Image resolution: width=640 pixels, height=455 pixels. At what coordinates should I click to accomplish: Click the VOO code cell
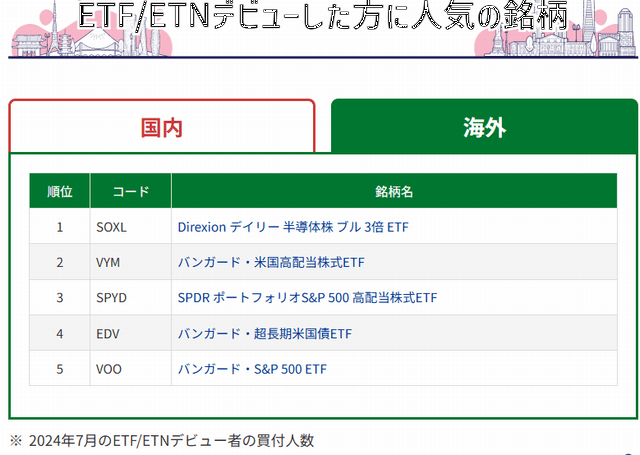coord(131,368)
